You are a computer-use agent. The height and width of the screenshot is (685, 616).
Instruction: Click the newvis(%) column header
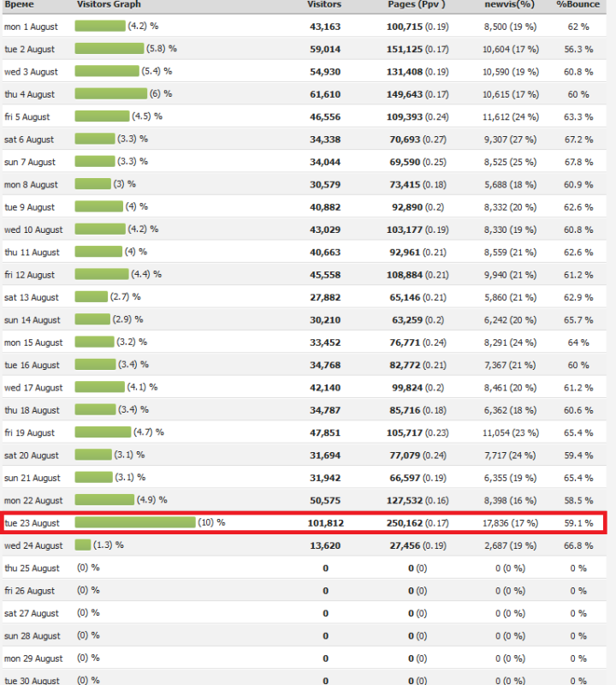click(509, 4)
